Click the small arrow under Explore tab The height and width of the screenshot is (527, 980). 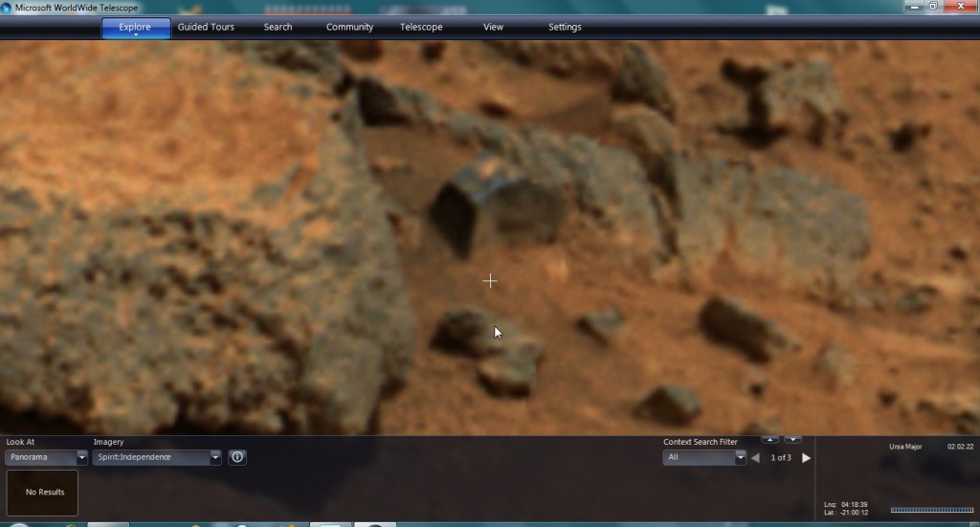tap(136, 35)
